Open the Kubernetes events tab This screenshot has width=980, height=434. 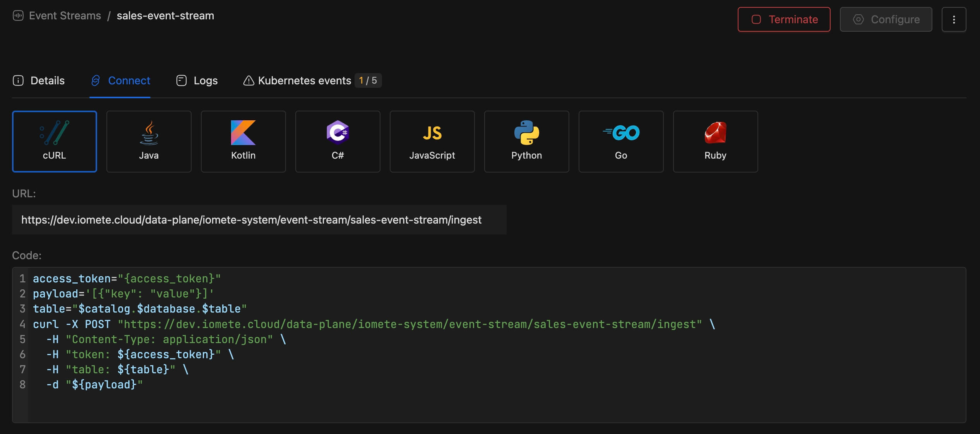coord(304,80)
